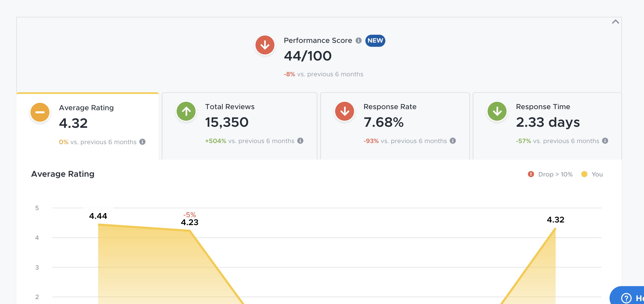
Task: Toggle the 'You' series in chart legend
Action: [x=592, y=174]
